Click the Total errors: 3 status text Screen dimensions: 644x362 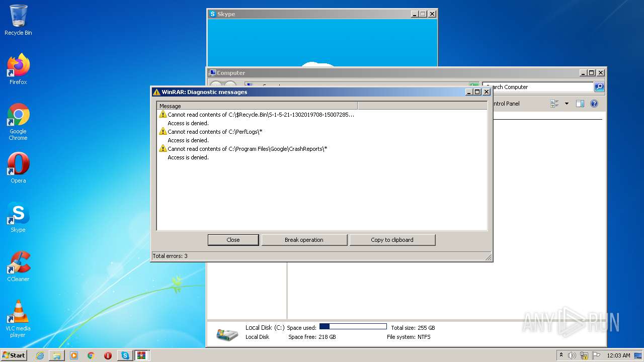tap(170, 256)
